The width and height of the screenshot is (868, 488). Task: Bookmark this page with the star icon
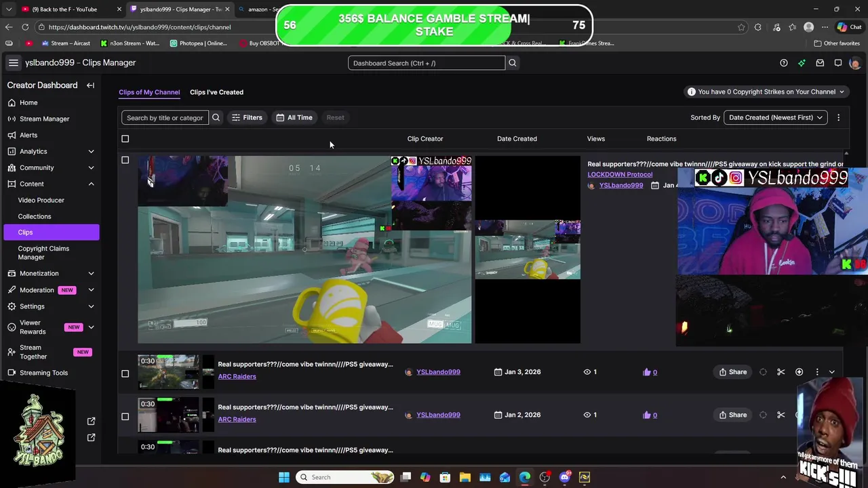[741, 27]
